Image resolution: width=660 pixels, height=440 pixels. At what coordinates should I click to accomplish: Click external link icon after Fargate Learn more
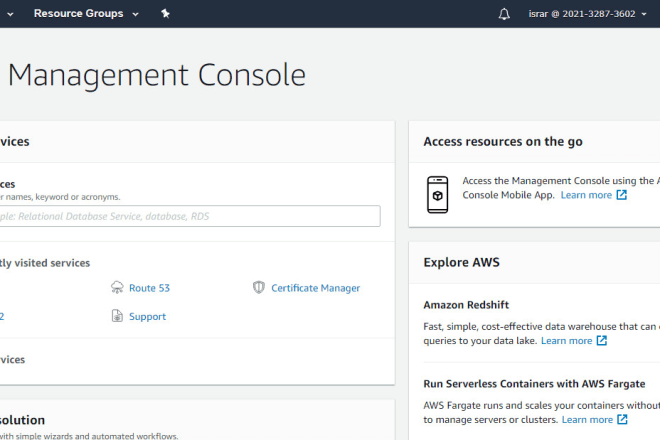tap(622, 419)
